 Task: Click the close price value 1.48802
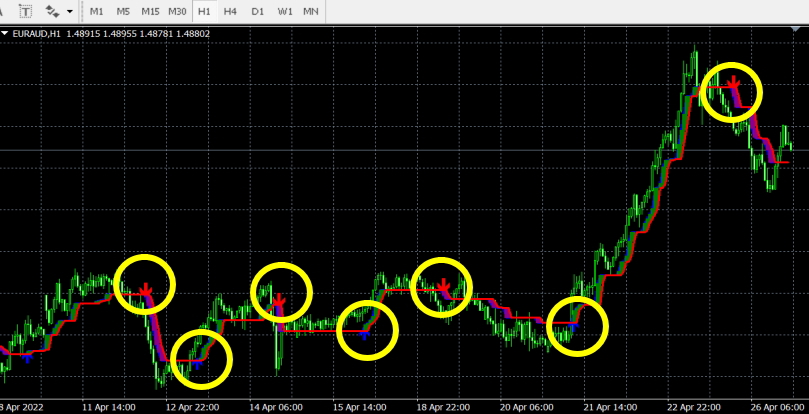(193, 34)
